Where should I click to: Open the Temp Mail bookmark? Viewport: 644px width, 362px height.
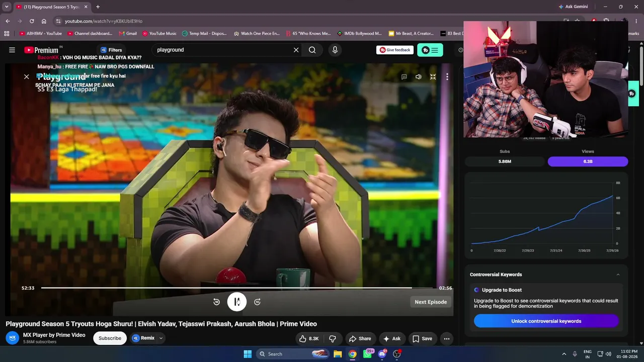tap(204, 34)
